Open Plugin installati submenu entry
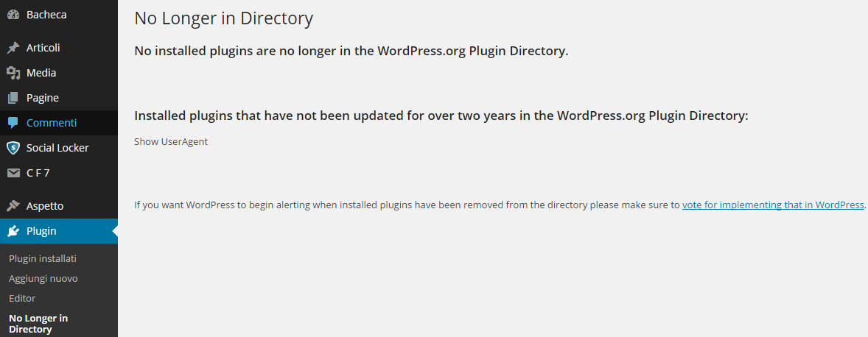The height and width of the screenshot is (337, 868). tap(43, 258)
